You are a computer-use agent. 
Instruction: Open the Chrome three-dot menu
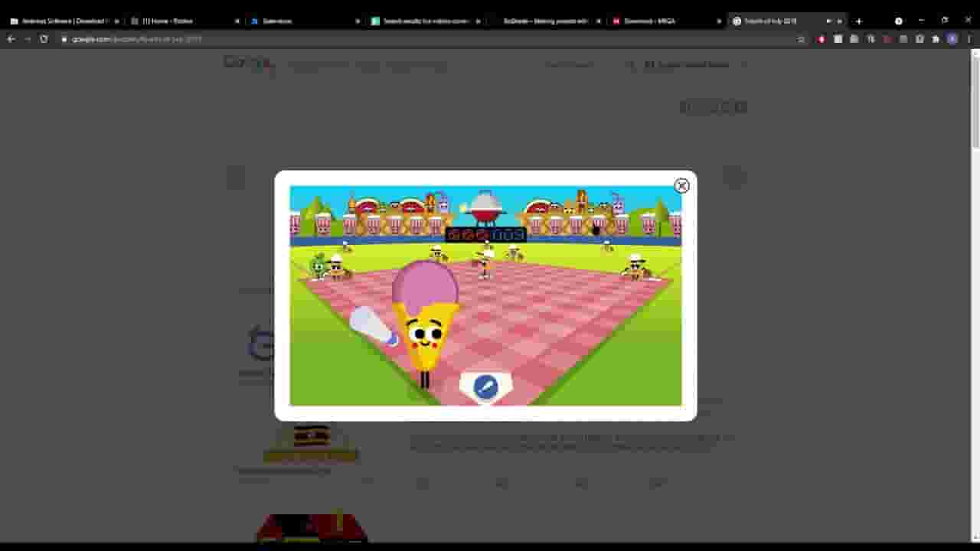(968, 39)
